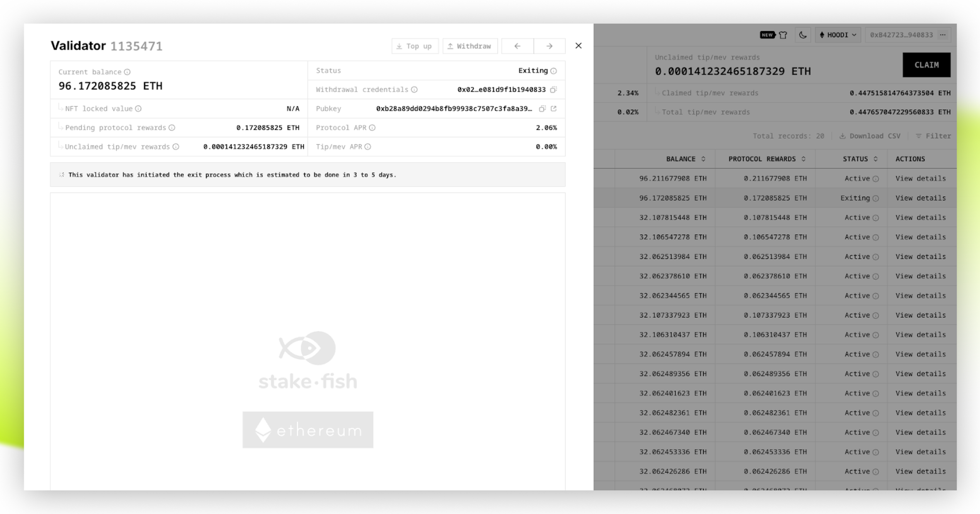Click the Tip/mev APR info icon
Screen dimensions: 980x514
point(368,147)
